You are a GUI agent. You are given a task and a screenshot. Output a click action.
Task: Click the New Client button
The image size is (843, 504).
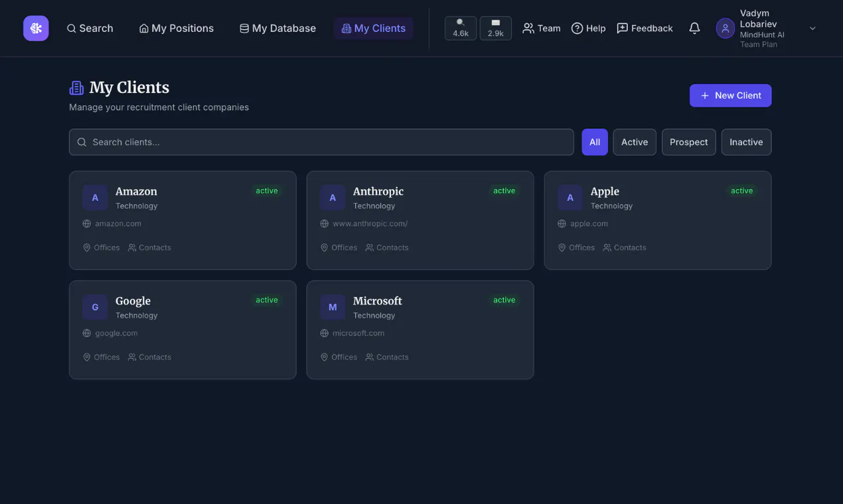coord(730,95)
